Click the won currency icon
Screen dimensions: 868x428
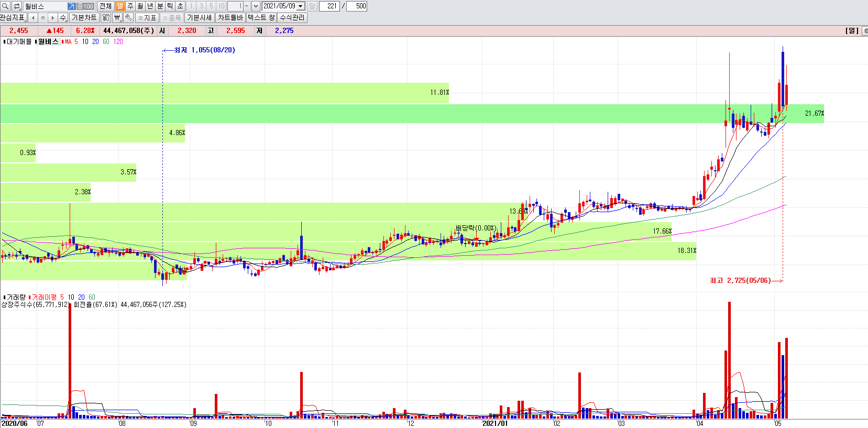point(117,18)
